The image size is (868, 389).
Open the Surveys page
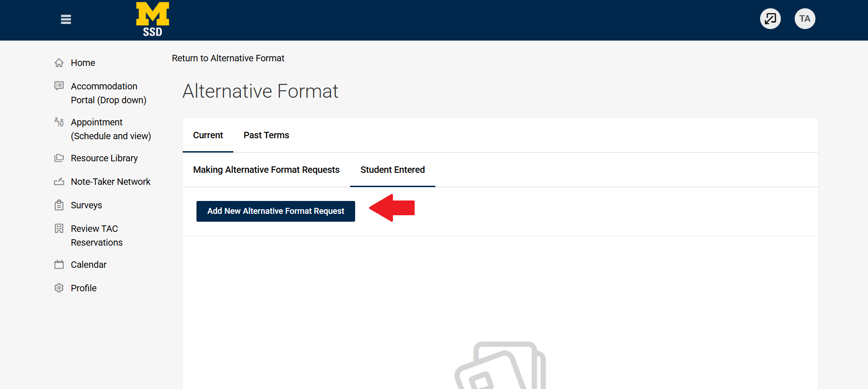(x=86, y=205)
